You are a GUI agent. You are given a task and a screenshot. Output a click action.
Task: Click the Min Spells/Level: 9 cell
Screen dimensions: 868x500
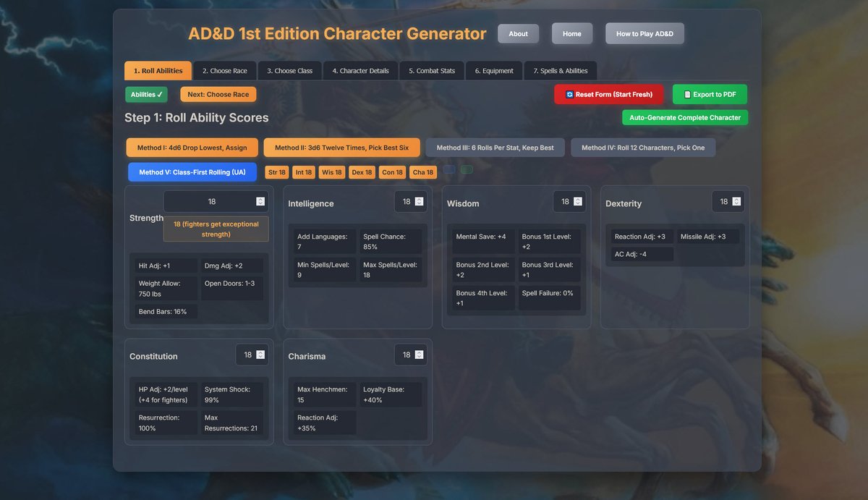(325, 270)
